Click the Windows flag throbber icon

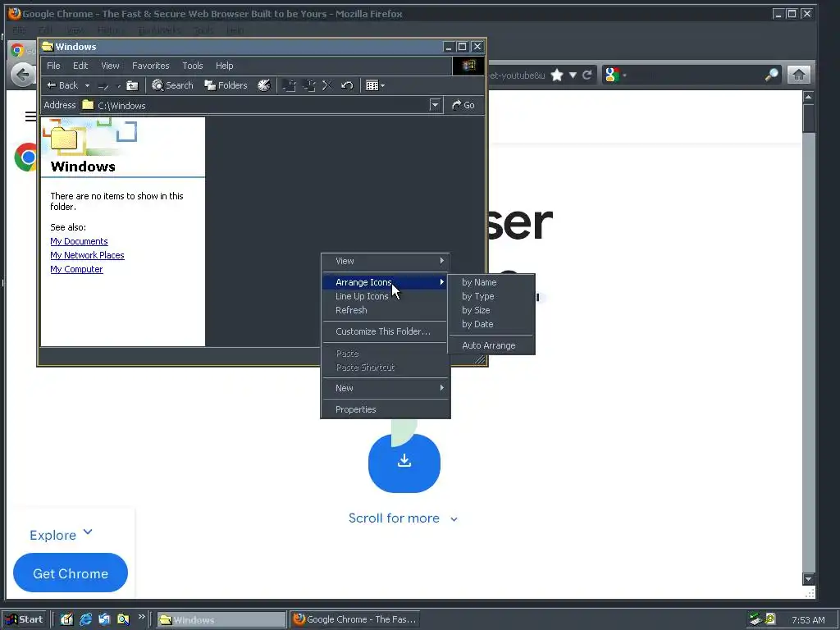(x=468, y=66)
